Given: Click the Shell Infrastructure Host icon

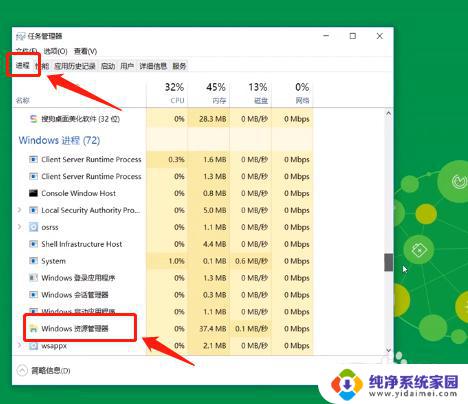Looking at the screenshot, I should tap(33, 244).
